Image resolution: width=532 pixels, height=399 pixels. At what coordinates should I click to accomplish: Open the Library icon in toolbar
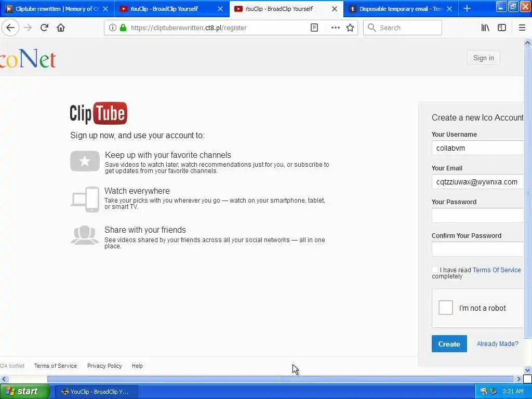pos(485,28)
